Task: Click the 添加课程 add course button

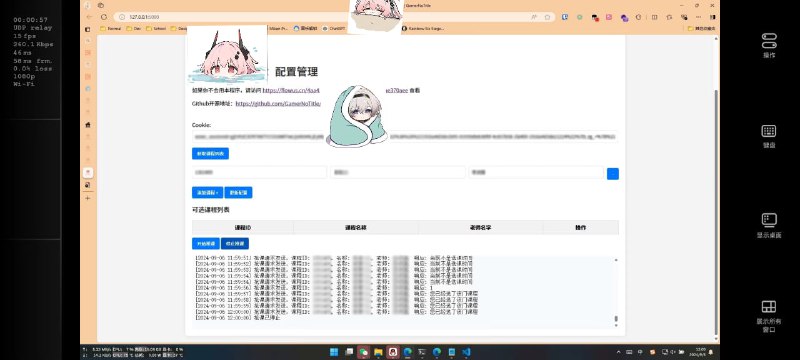Action: pyautogui.click(x=208, y=193)
